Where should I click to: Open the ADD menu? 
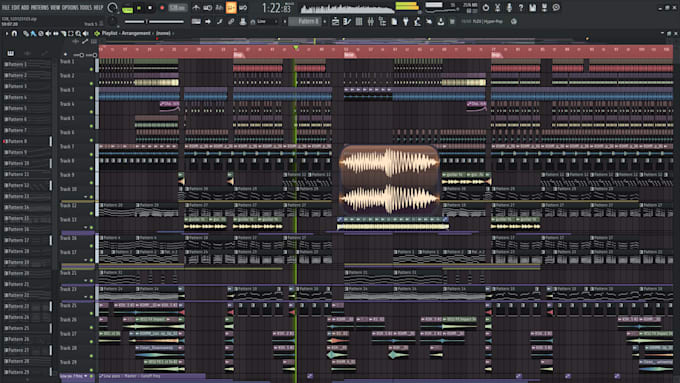tap(25, 8)
